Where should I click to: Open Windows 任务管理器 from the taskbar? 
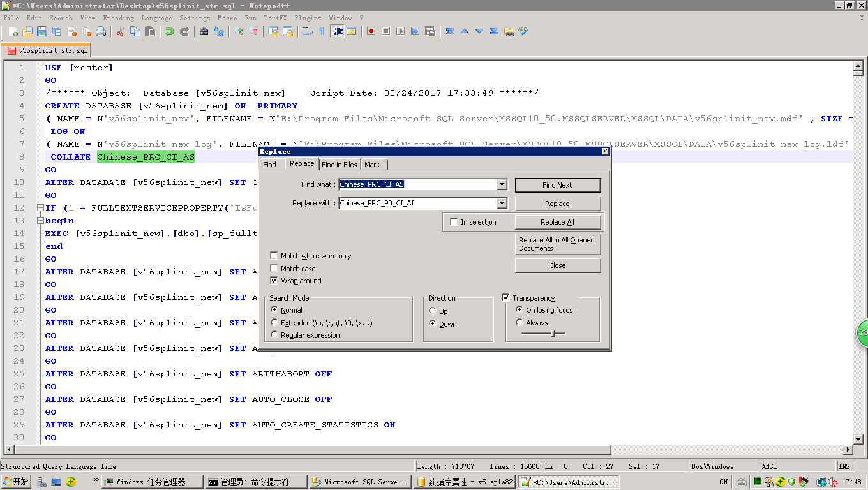click(x=152, y=482)
